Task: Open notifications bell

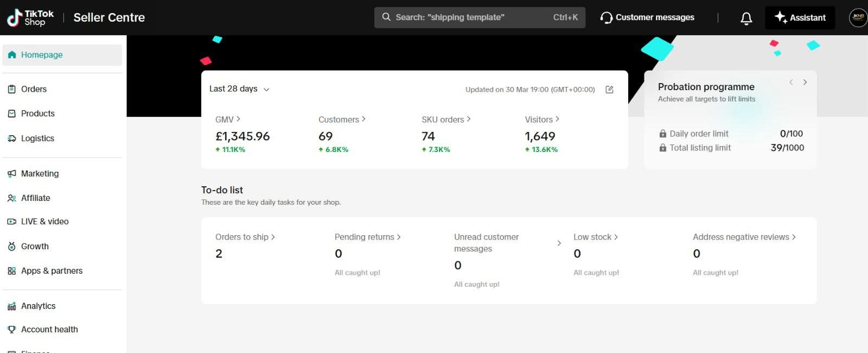Action: point(746,18)
